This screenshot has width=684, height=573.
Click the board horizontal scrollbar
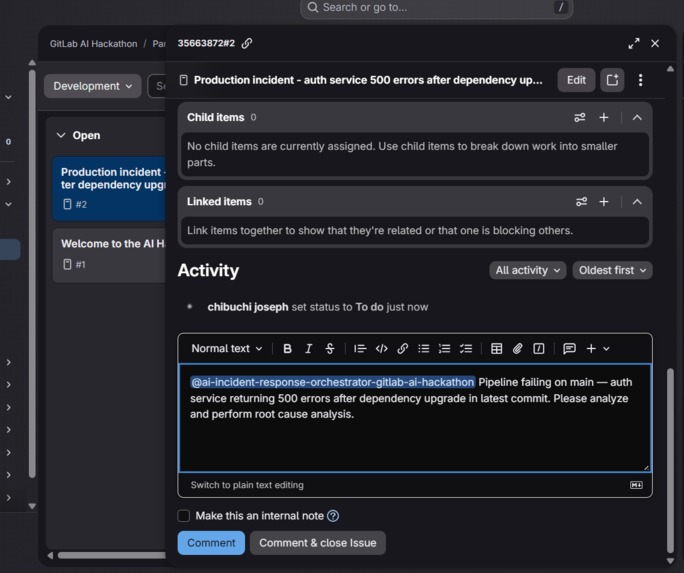112,555
